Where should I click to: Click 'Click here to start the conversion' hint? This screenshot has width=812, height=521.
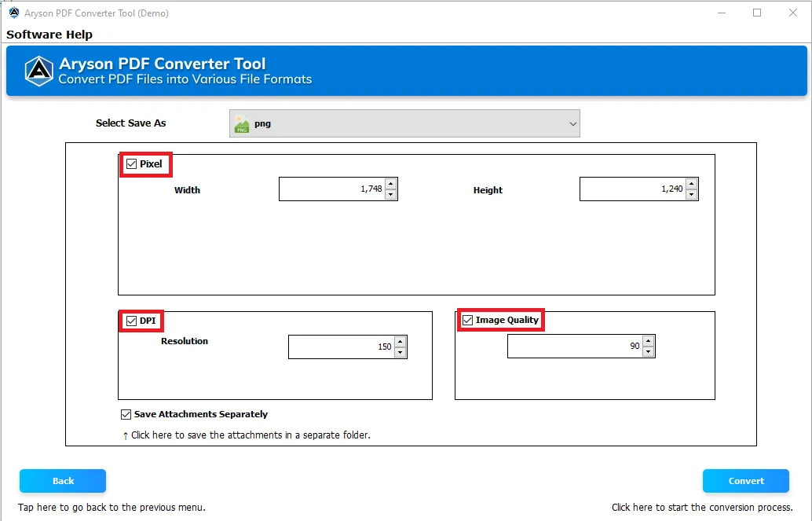(702, 508)
